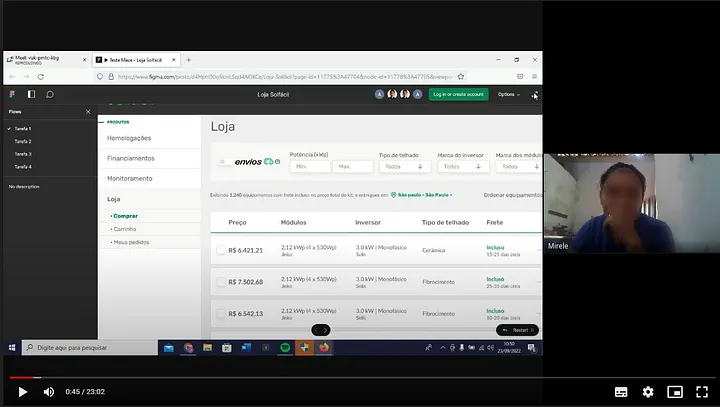Viewport: 720px width, 407px height.
Task: Open Word from the taskbar
Action: click(x=246, y=348)
